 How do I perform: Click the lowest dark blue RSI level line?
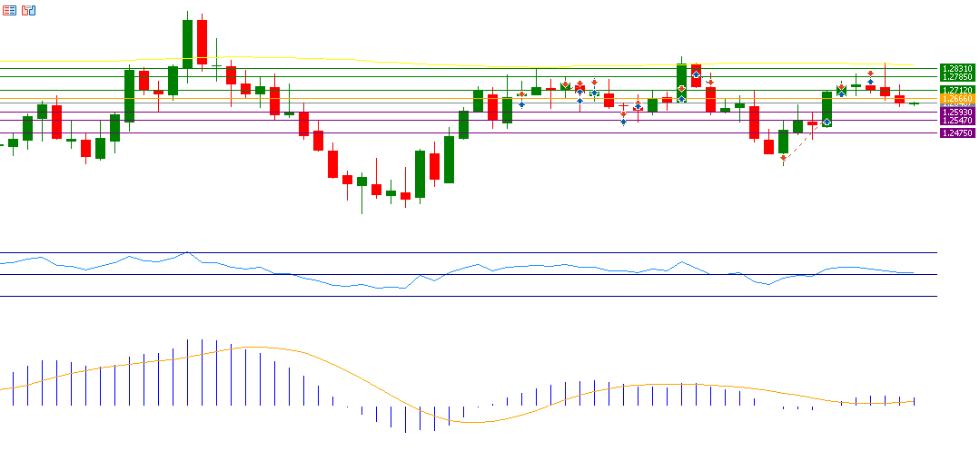pyautogui.click(x=545, y=296)
